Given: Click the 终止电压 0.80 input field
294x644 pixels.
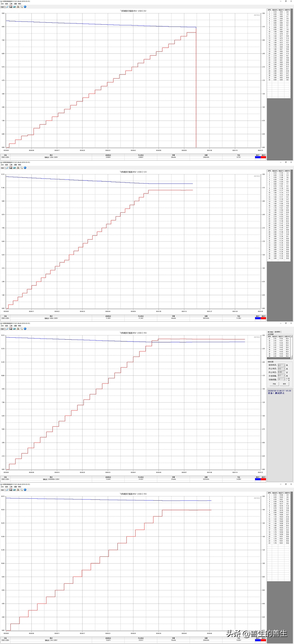Looking at the screenshot, I should click(x=281, y=372).
